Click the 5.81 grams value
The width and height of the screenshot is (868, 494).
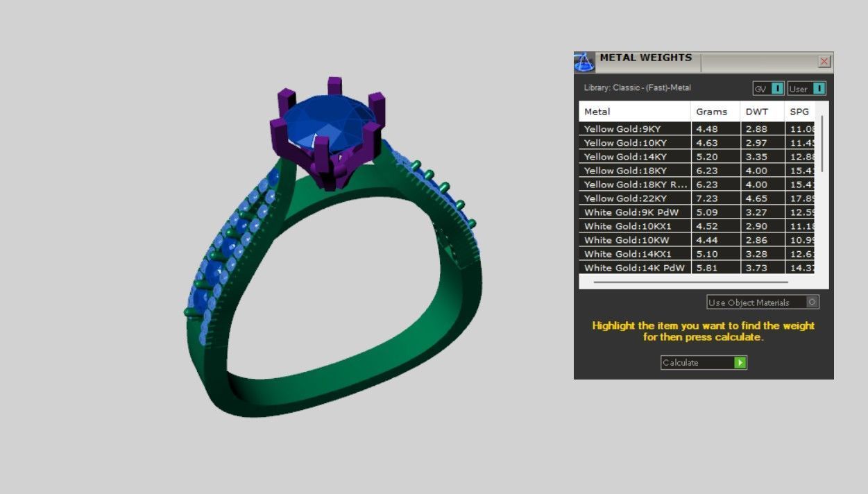click(707, 268)
